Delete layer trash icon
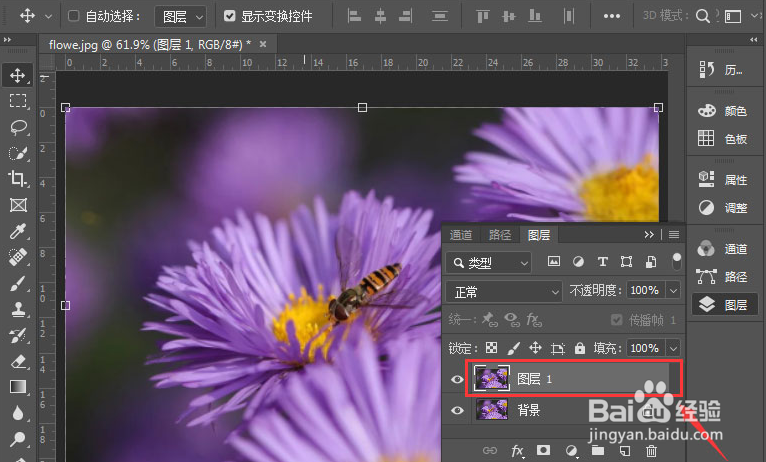The height and width of the screenshot is (462, 766). tap(651, 450)
